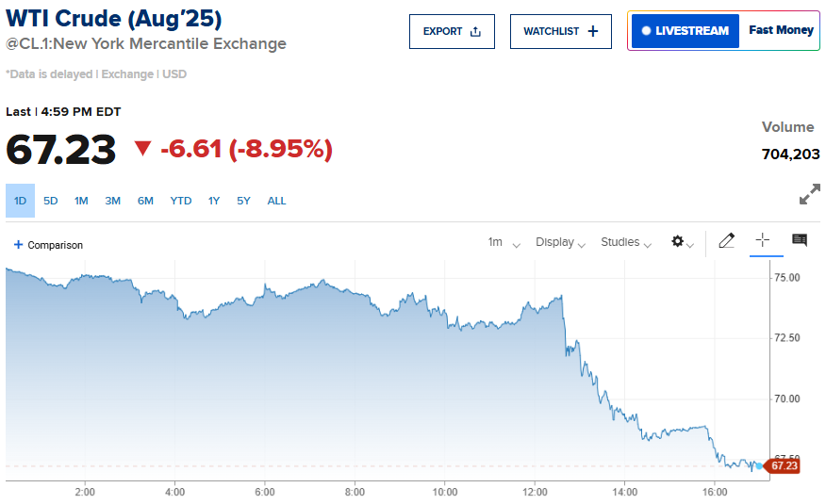Screen dimensions: 826x504
Task: Open the 1m interval dropdown
Action: pos(504,242)
